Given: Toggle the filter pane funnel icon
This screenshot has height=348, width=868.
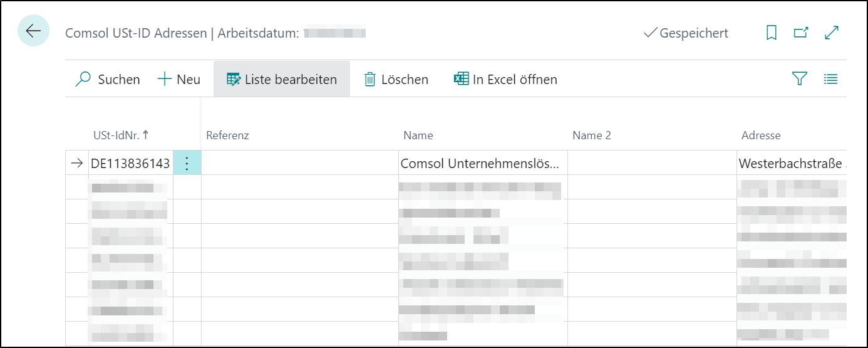Looking at the screenshot, I should (x=799, y=79).
